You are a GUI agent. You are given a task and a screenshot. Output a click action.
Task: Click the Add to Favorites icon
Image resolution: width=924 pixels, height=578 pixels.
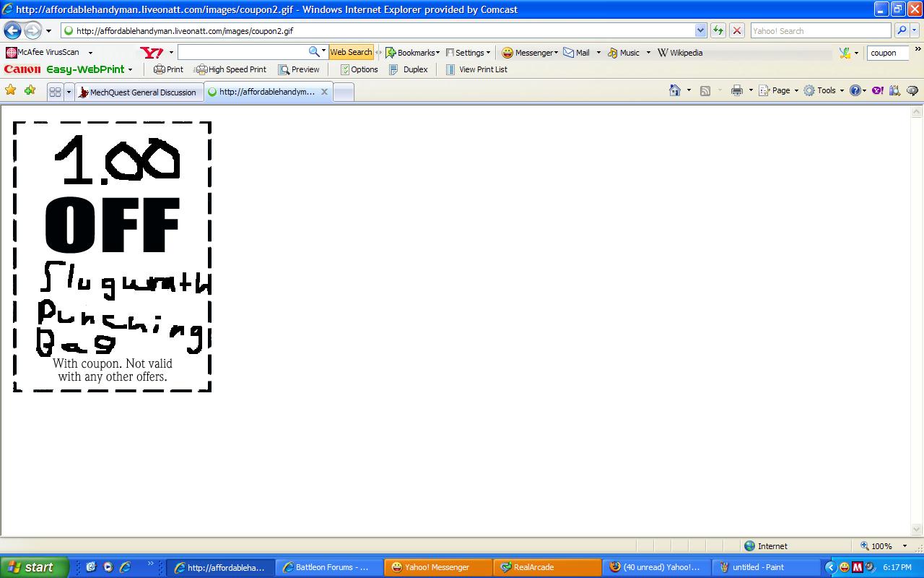(x=30, y=90)
